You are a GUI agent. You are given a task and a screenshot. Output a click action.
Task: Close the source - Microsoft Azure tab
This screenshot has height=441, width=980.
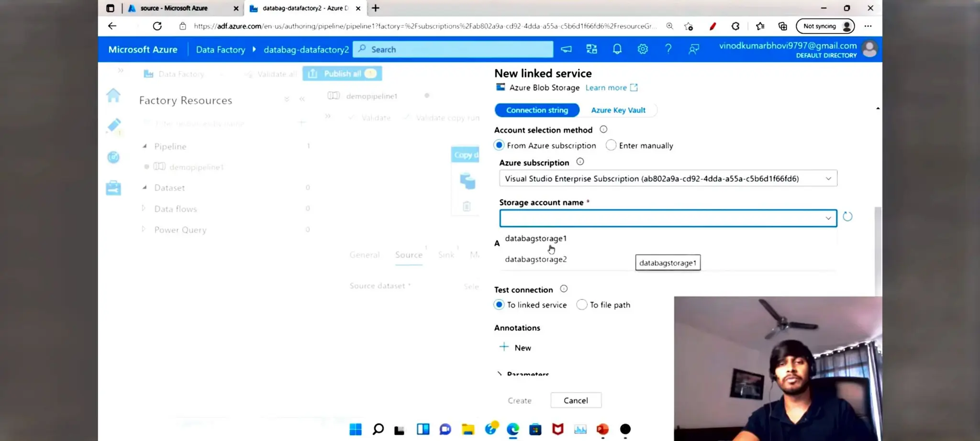[236, 8]
